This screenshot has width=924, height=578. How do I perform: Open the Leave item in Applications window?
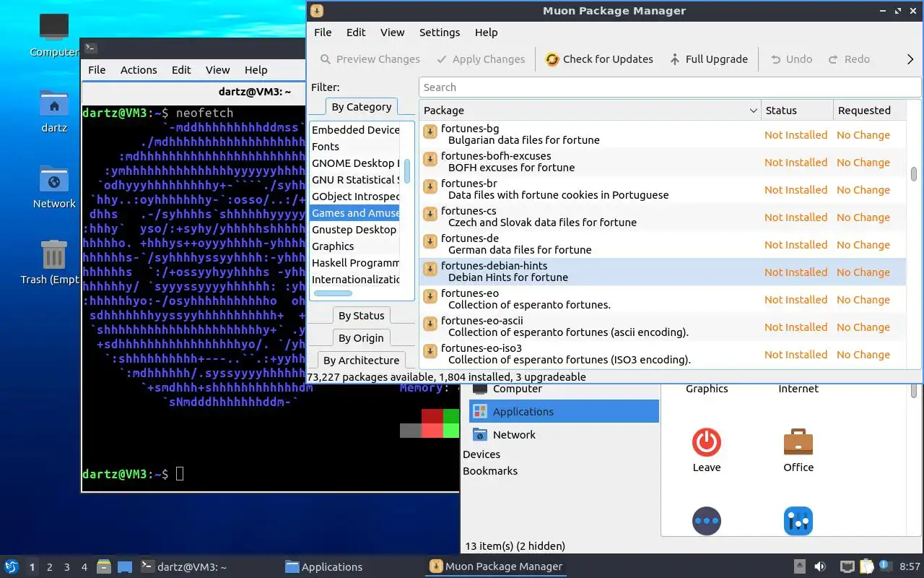[707, 451]
